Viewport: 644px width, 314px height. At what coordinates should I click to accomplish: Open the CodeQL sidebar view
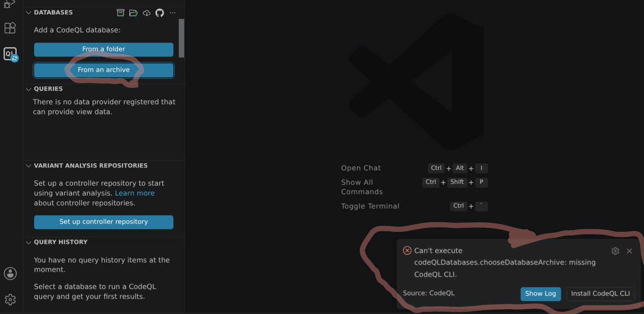click(10, 54)
